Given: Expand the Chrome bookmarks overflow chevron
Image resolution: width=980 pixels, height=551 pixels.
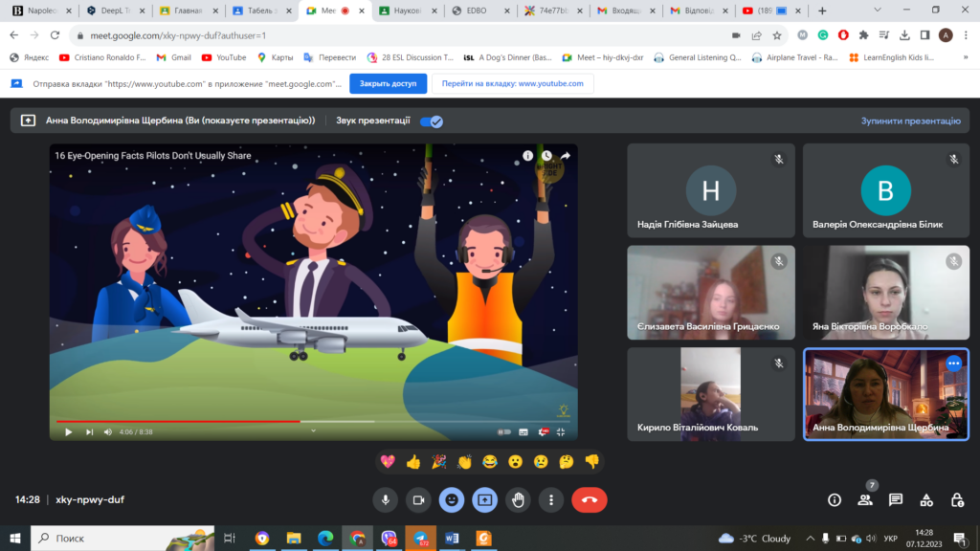Looking at the screenshot, I should (959, 57).
